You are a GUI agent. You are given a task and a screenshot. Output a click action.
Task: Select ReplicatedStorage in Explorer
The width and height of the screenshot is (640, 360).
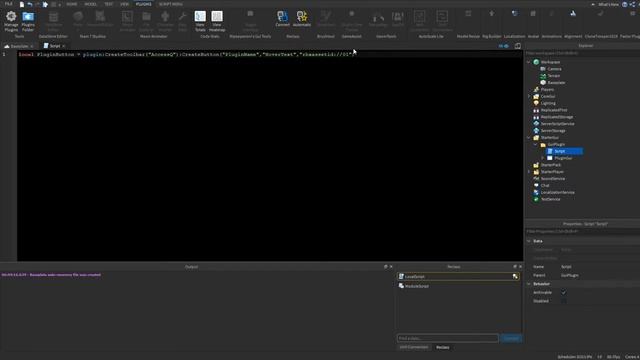pyautogui.click(x=557, y=117)
